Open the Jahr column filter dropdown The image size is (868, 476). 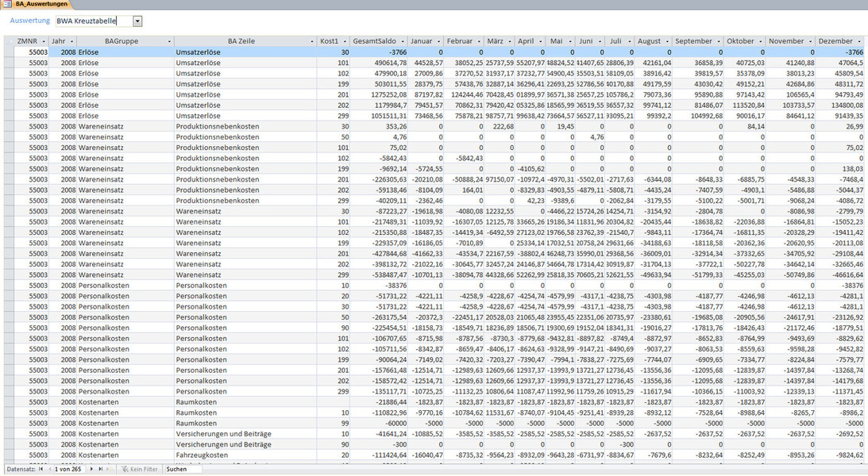click(72, 41)
